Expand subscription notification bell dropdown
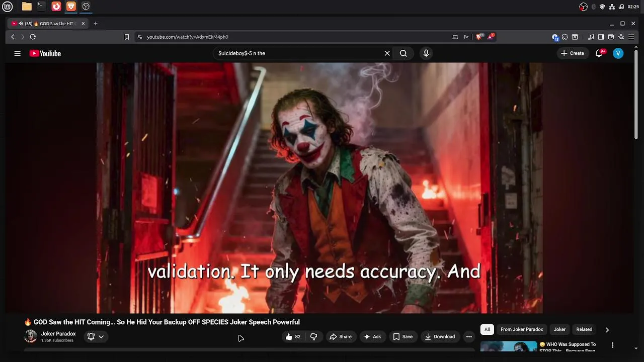 96,337
